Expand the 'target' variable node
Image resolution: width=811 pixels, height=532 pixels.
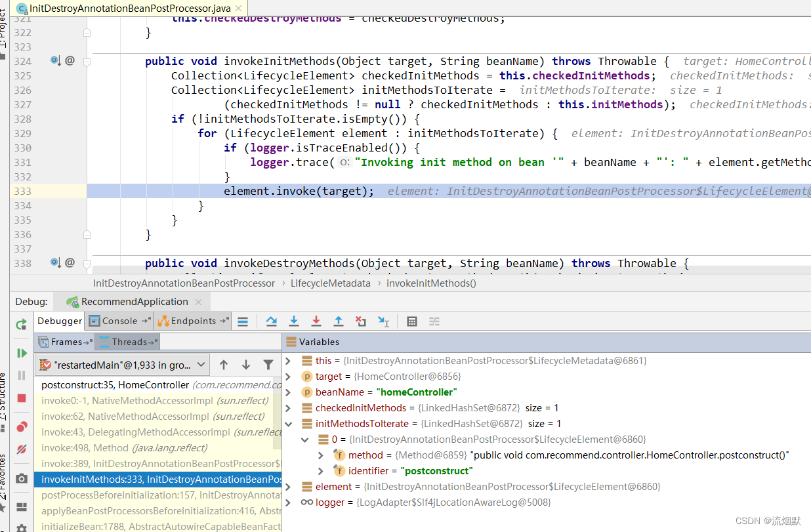tap(289, 377)
